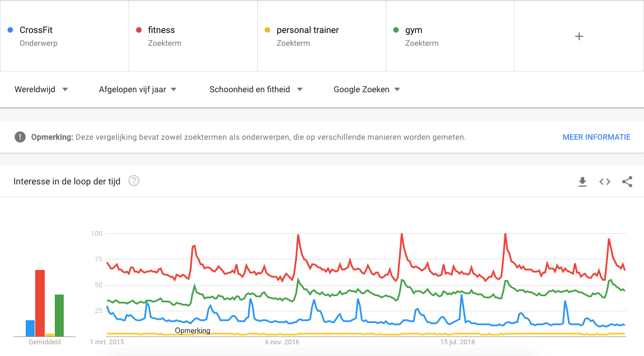The width and height of the screenshot is (644, 356).
Task: Click the MEER INFORMATIE link
Action: coord(596,137)
